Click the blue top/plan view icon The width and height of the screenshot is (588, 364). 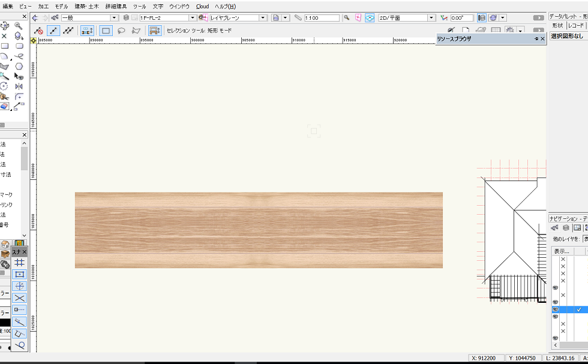click(x=370, y=17)
